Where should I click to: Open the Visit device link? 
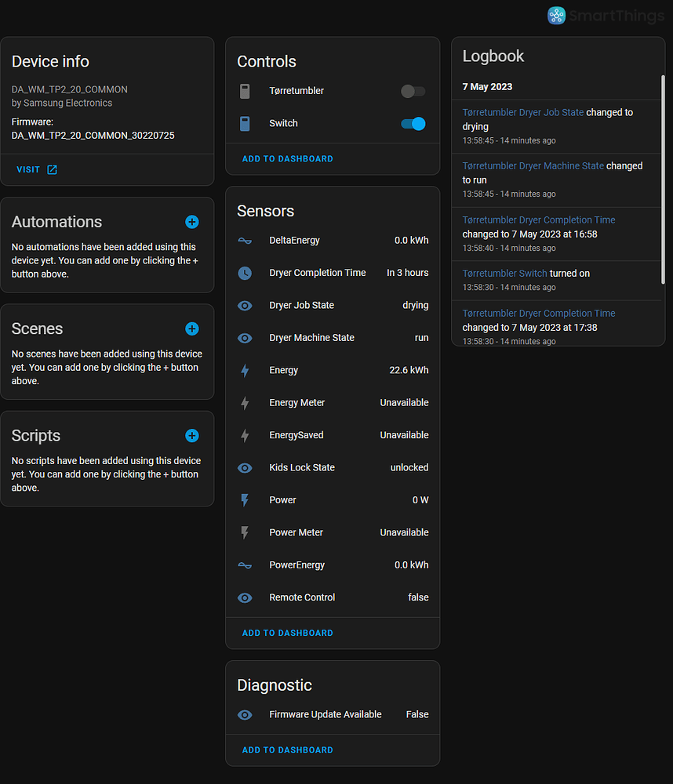tap(37, 169)
